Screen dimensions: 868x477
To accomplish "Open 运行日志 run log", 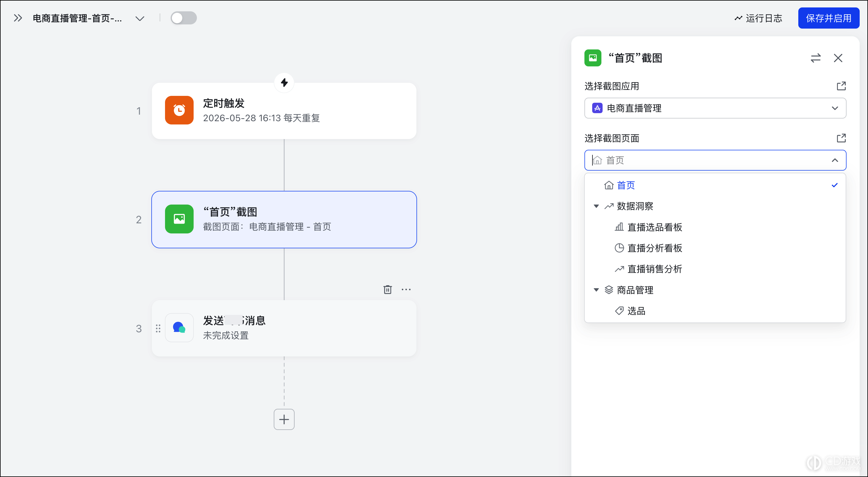I will click(758, 18).
